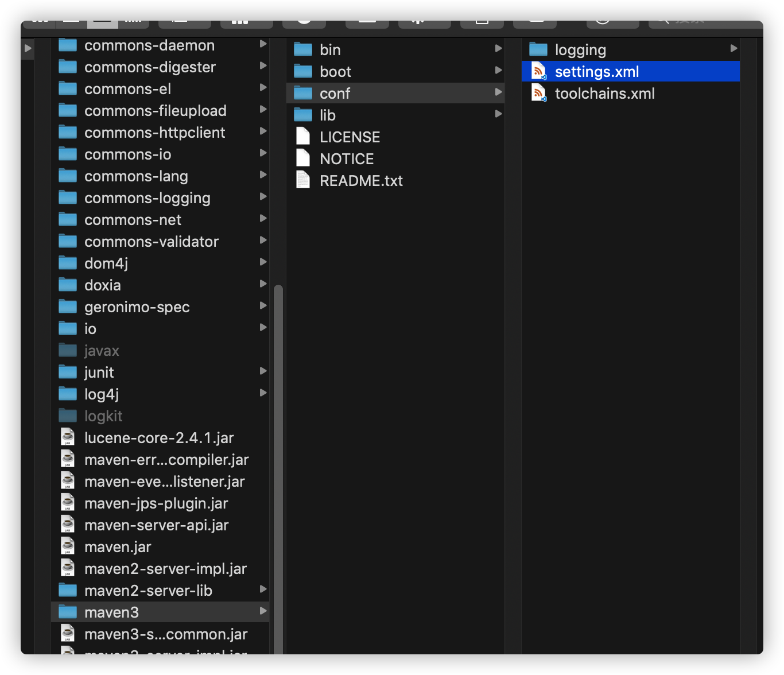784x675 pixels.
Task: Select the toolchains.xml file icon
Action: click(538, 93)
